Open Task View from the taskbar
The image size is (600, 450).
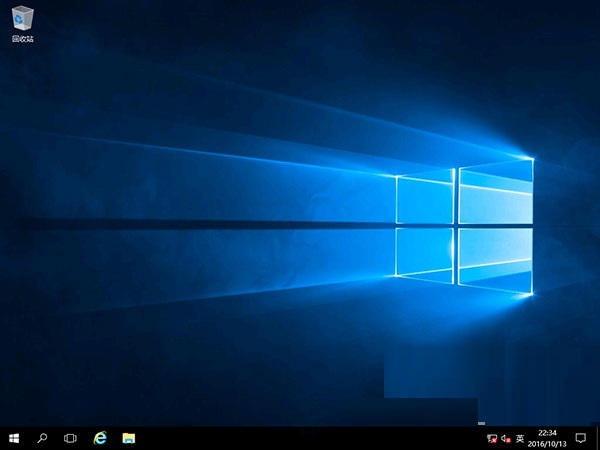(x=70, y=438)
